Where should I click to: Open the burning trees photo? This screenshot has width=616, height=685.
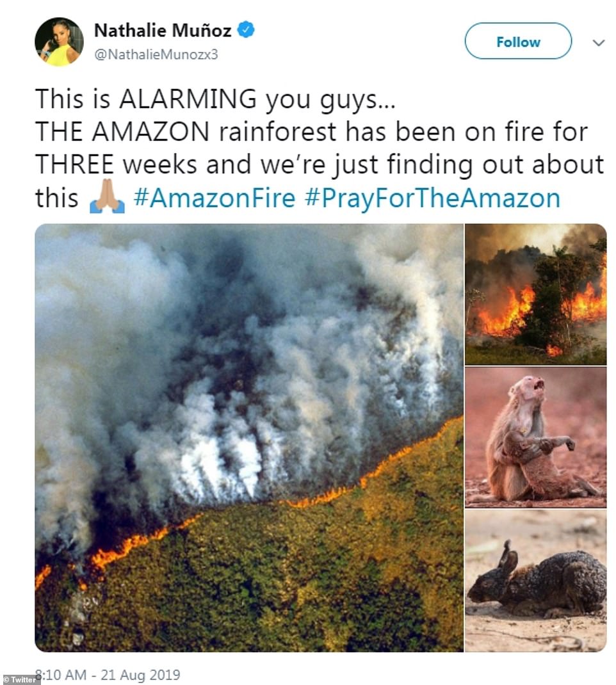(x=535, y=294)
